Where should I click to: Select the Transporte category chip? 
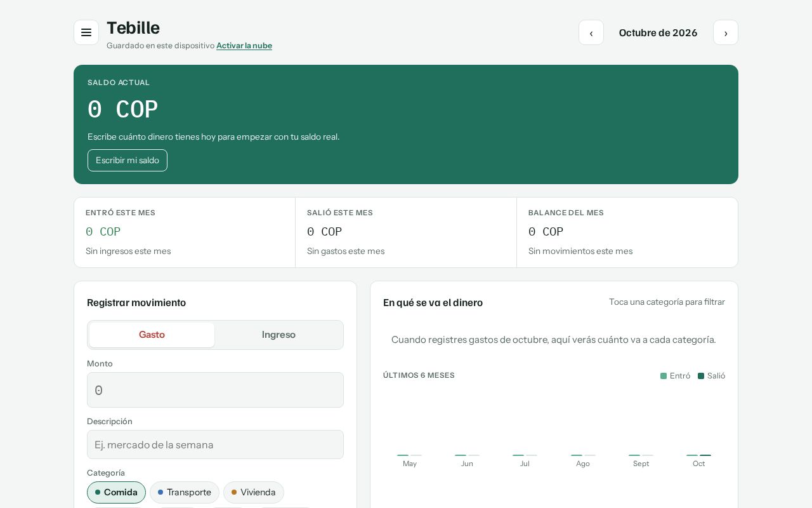pyautogui.click(x=185, y=492)
